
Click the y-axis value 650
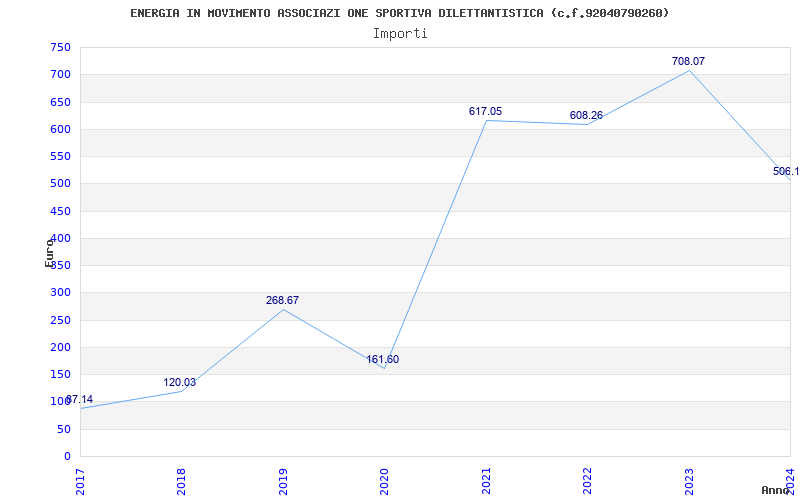tap(60, 102)
